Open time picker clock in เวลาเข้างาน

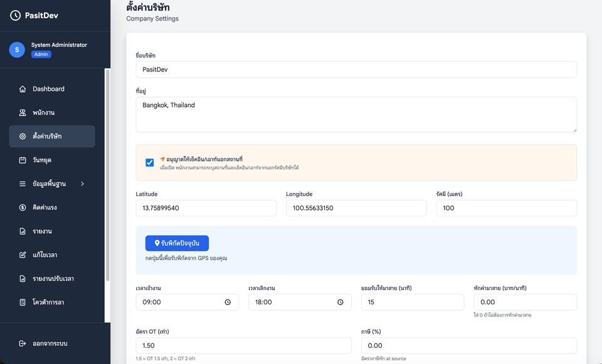click(228, 302)
